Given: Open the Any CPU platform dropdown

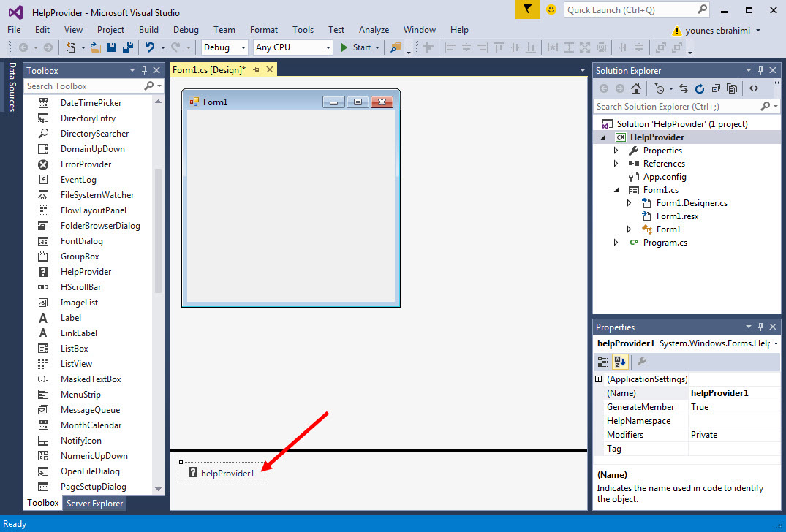Looking at the screenshot, I should point(292,47).
